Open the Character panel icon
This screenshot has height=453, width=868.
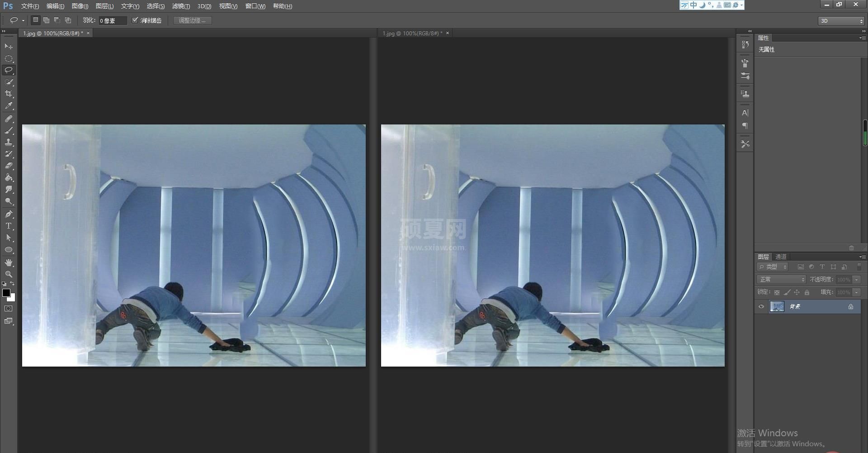coord(745,113)
